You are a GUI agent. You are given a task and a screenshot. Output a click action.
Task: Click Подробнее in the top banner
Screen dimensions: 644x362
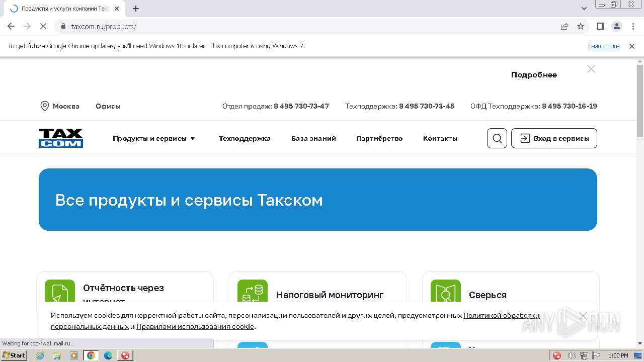534,75
